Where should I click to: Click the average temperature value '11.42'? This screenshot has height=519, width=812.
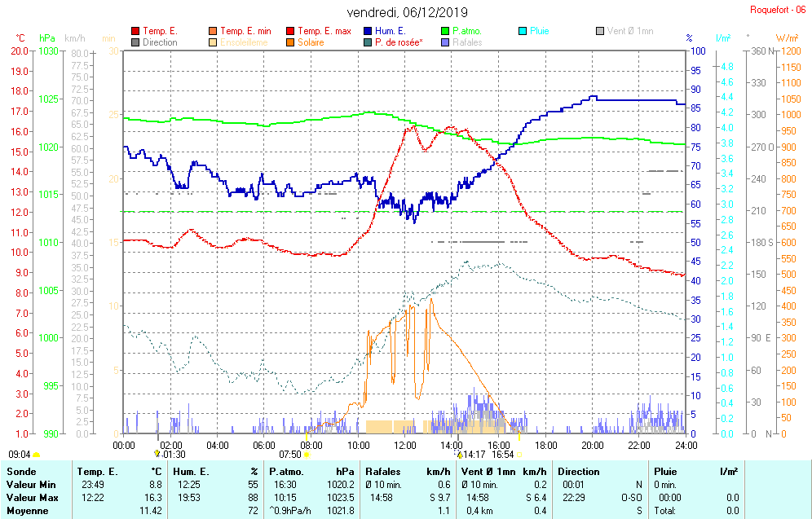click(x=151, y=511)
